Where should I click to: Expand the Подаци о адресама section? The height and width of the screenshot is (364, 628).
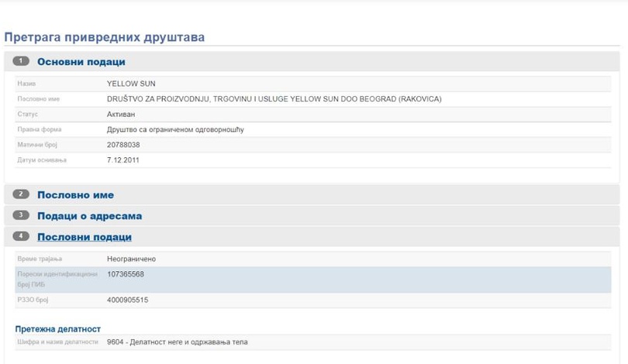pos(89,216)
